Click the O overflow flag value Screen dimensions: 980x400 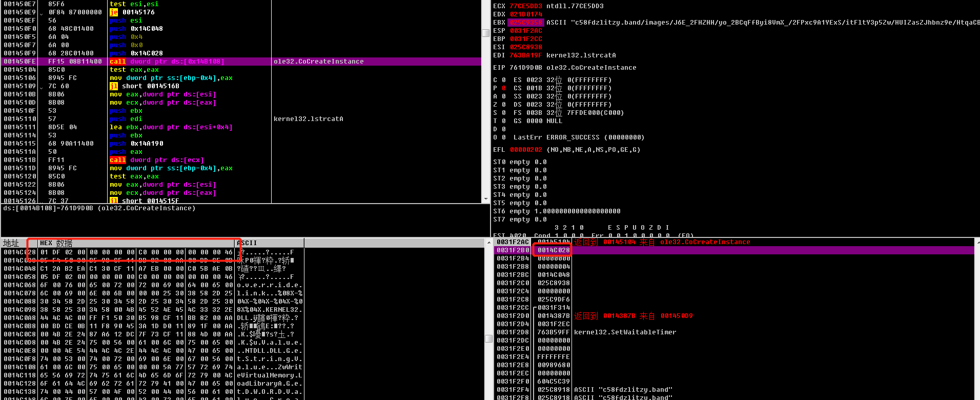click(504, 137)
